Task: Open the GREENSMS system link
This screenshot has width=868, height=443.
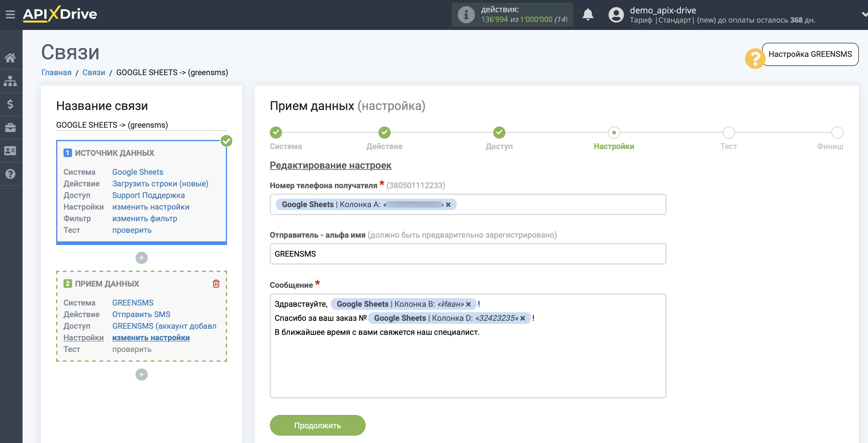Action: click(x=133, y=303)
